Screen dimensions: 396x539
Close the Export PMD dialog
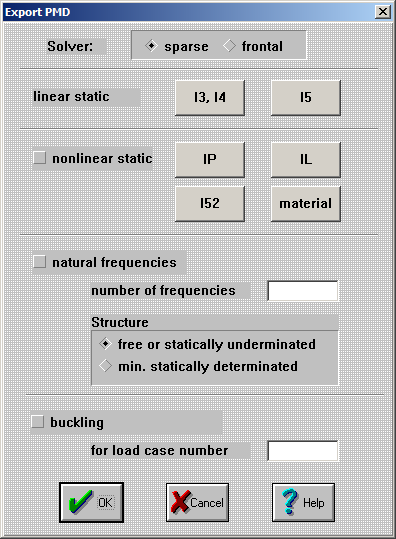point(383,12)
